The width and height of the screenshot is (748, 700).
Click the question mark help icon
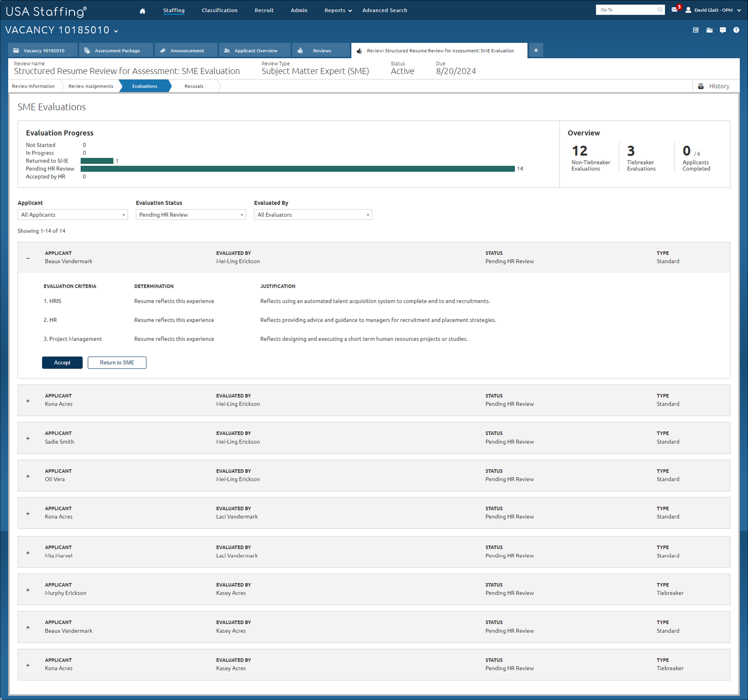pyautogui.click(x=736, y=30)
